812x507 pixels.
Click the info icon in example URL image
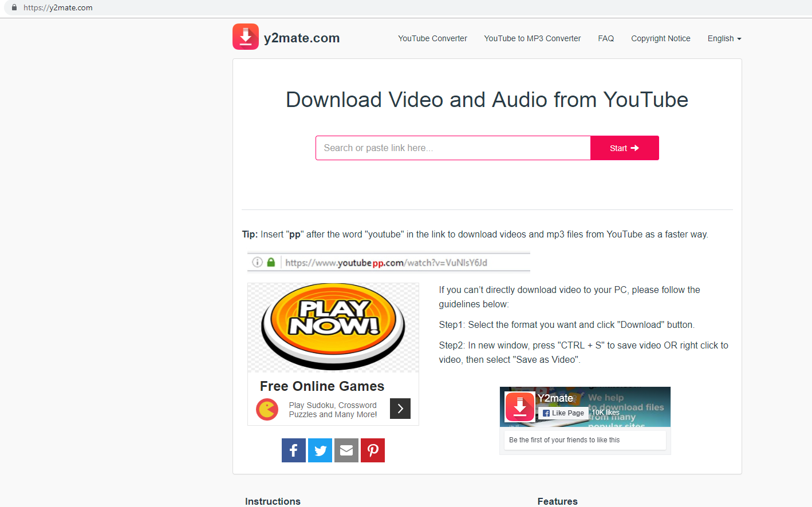pyautogui.click(x=258, y=262)
